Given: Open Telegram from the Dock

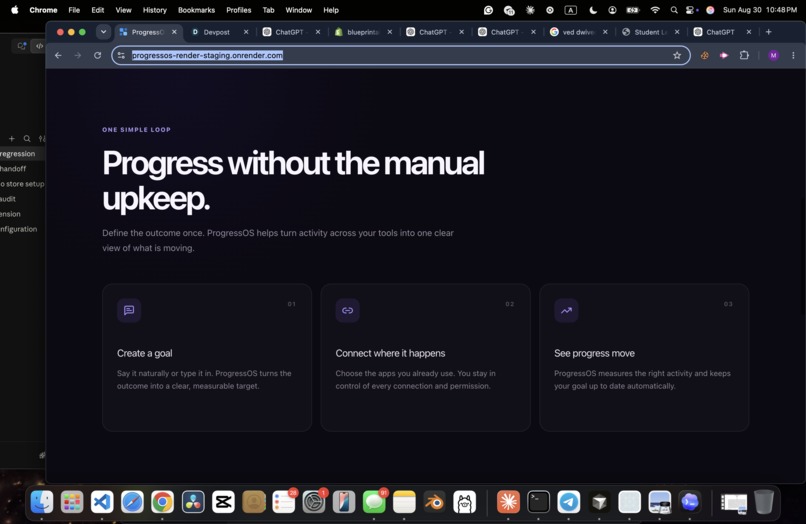Looking at the screenshot, I should point(569,501).
